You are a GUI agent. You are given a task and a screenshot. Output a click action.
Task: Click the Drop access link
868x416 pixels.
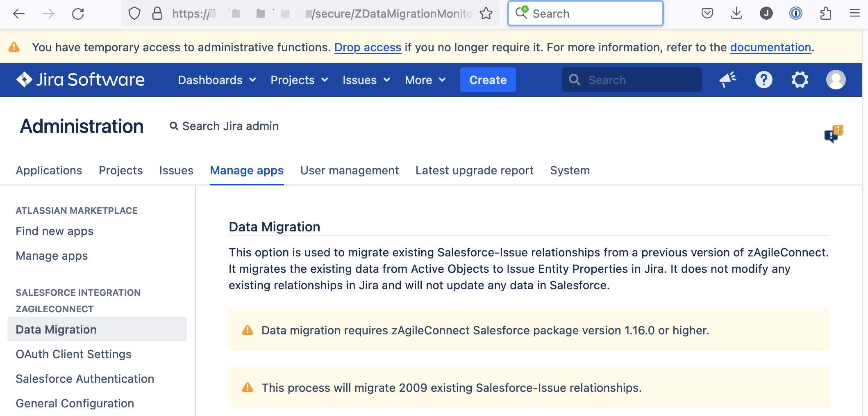tap(368, 48)
